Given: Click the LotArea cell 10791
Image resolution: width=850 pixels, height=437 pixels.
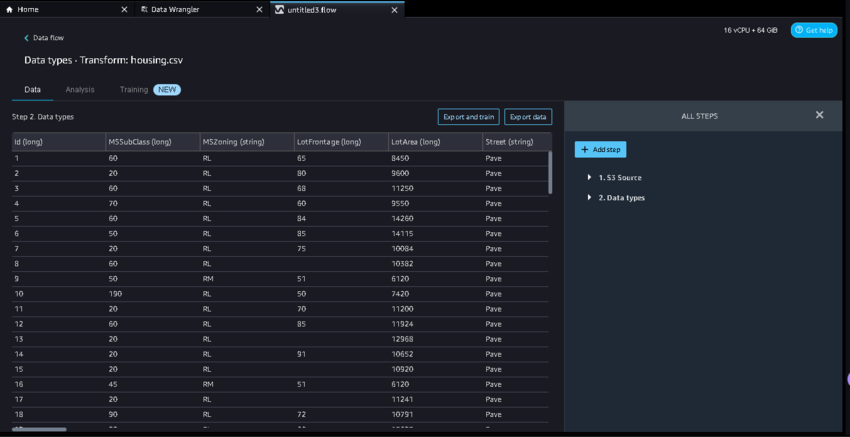Looking at the screenshot, I should pos(401,415).
